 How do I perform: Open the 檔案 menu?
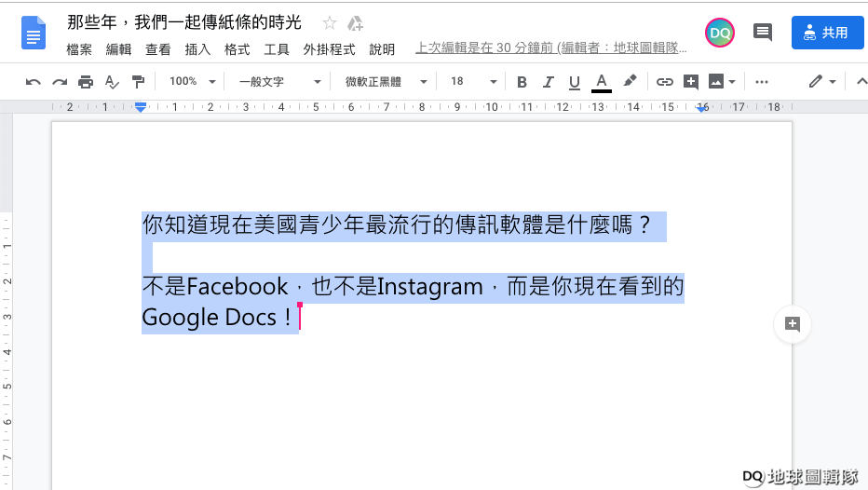[79, 49]
